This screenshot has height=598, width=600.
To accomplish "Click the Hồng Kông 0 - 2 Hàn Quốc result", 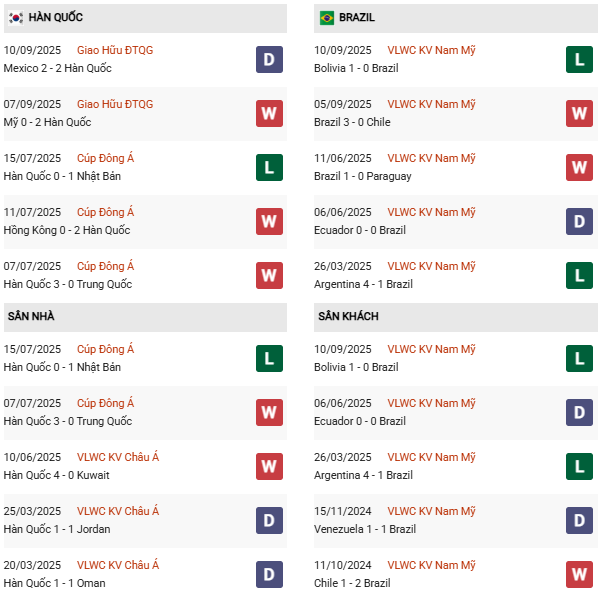I will click(x=67, y=230).
